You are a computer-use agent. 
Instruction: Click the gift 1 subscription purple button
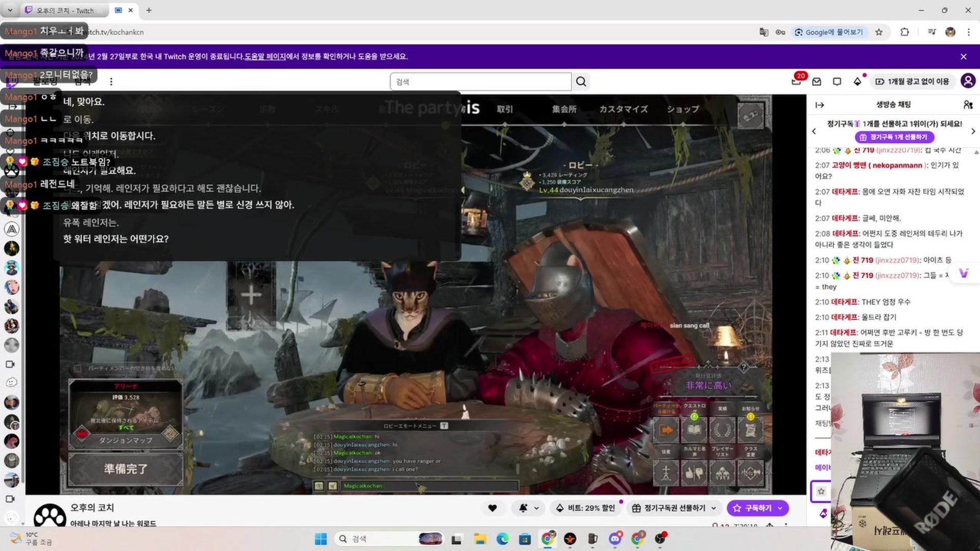[x=894, y=137]
